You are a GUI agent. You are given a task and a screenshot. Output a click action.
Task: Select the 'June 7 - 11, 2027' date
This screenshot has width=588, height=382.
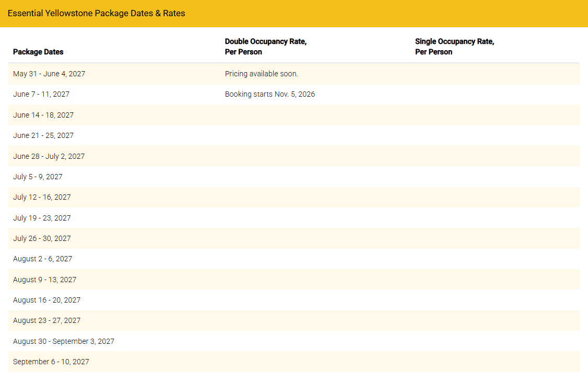[x=41, y=94]
